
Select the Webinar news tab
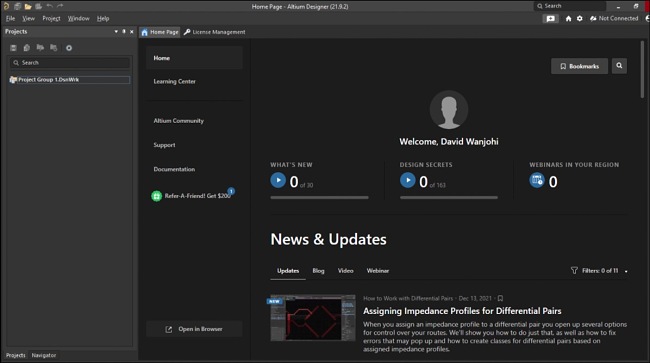tap(378, 271)
